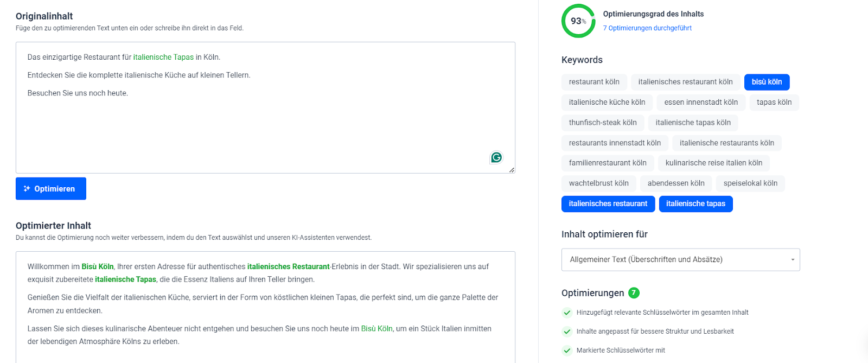Click the green Optimierungen count badge 7

point(634,293)
